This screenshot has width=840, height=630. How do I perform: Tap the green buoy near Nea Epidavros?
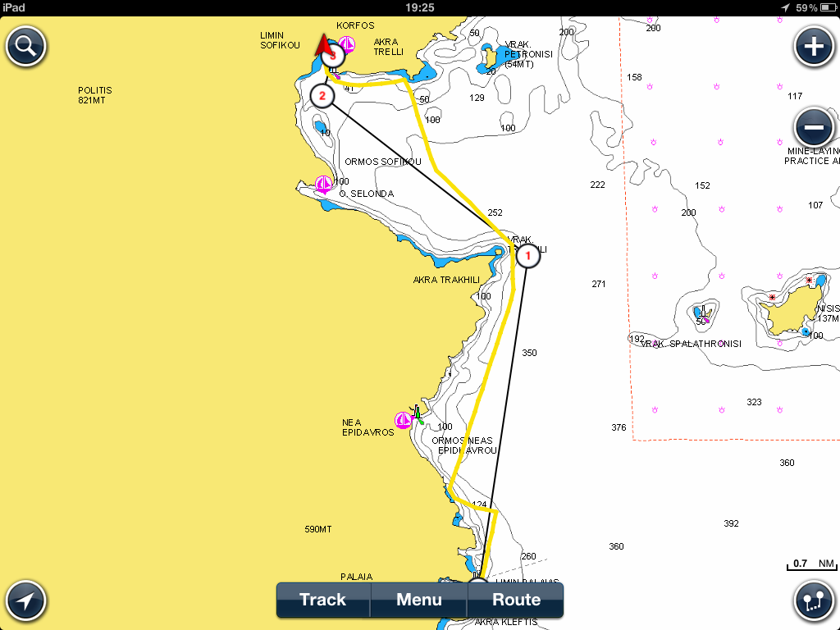(x=418, y=413)
